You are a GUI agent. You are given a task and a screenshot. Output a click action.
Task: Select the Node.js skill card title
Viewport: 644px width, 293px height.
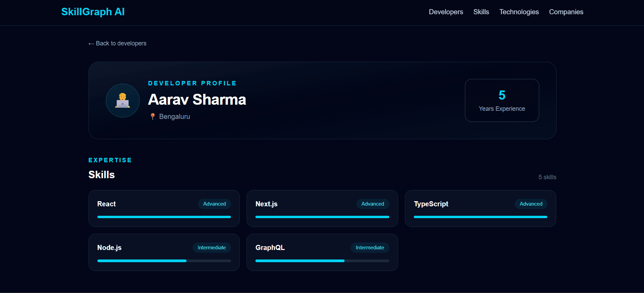coord(109,248)
